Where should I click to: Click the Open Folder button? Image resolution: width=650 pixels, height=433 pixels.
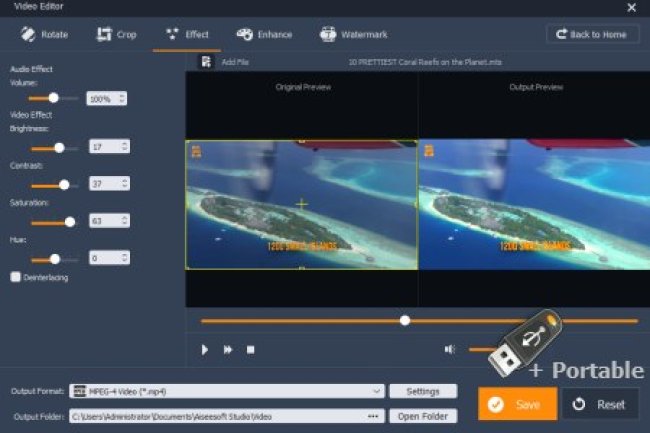pyautogui.click(x=423, y=416)
